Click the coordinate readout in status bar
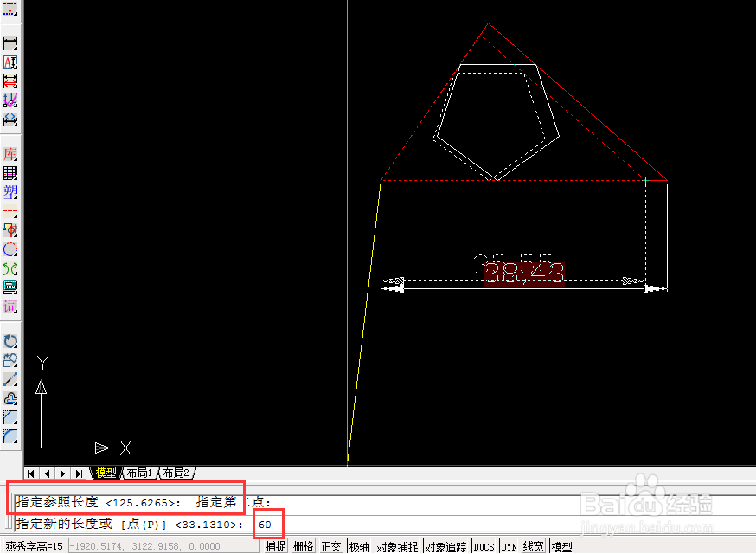The image size is (756, 554). tap(164, 546)
